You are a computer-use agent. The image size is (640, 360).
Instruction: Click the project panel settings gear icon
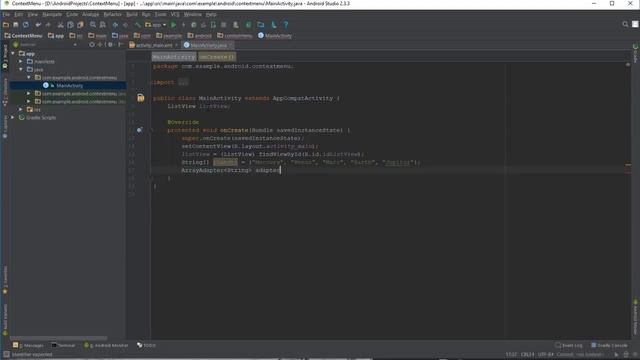[110, 44]
